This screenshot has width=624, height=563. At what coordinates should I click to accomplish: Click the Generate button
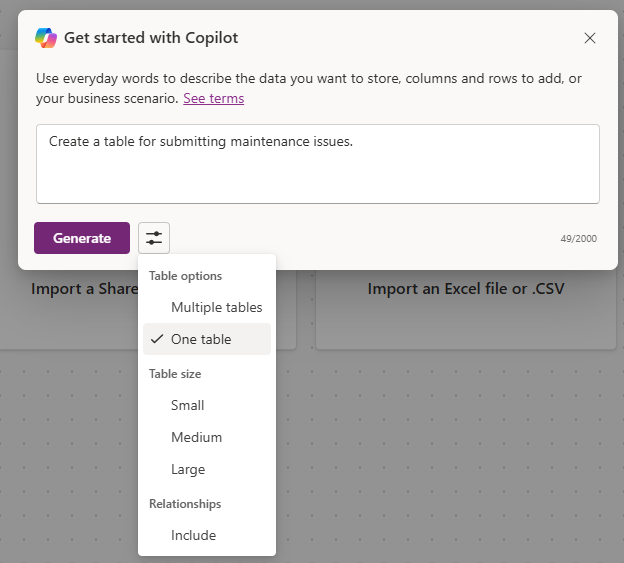click(82, 238)
